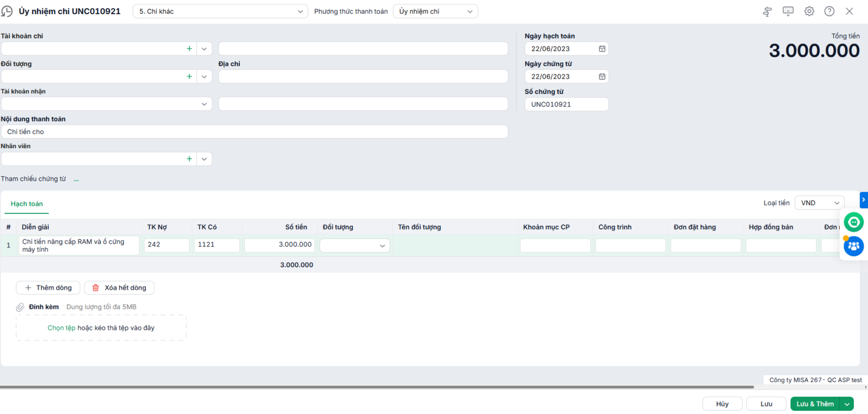This screenshot has height=414, width=868.
Task: Open the layout customization icon in the top bar
Action: pyautogui.click(x=767, y=11)
